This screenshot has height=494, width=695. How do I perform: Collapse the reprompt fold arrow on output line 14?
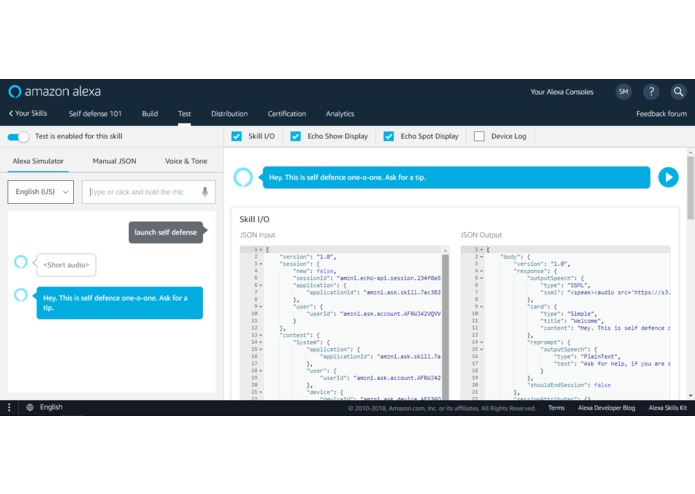(481, 342)
